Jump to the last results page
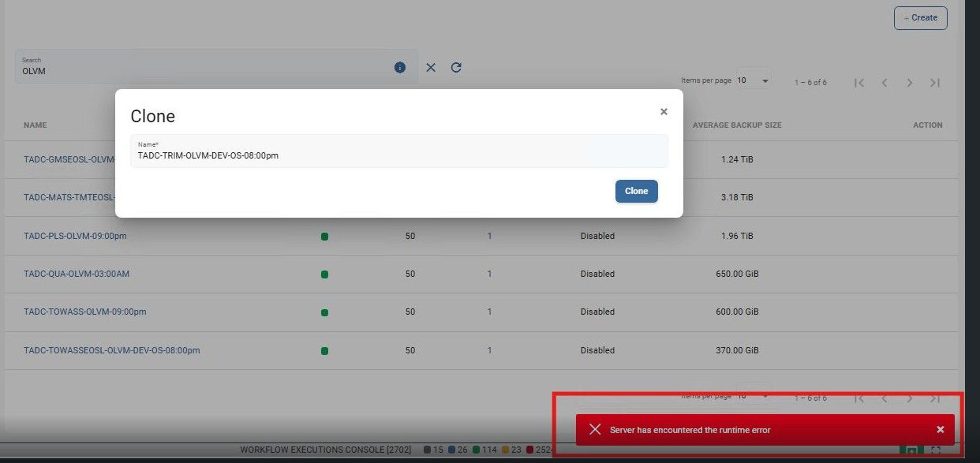 click(935, 82)
